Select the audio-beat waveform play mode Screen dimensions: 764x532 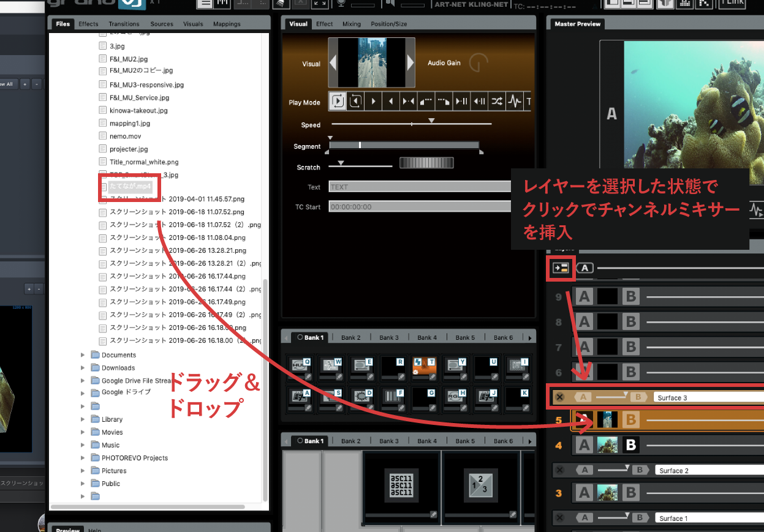[515, 102]
